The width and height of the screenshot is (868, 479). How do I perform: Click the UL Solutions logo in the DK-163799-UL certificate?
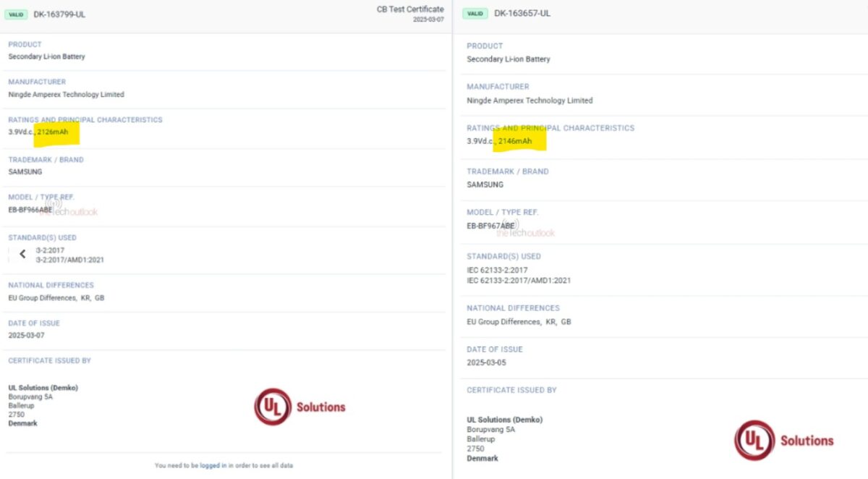(x=299, y=407)
